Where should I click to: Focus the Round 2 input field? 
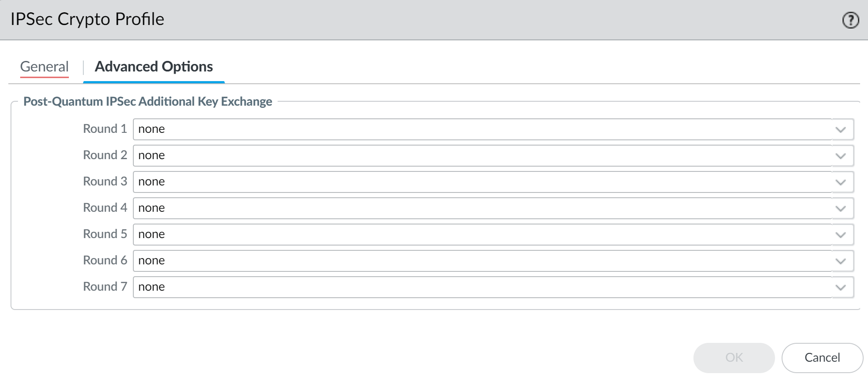482,156
